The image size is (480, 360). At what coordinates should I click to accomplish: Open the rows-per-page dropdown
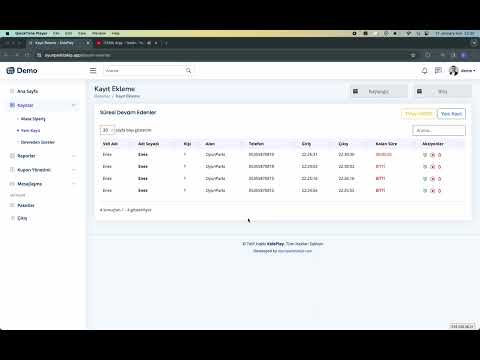[107, 130]
